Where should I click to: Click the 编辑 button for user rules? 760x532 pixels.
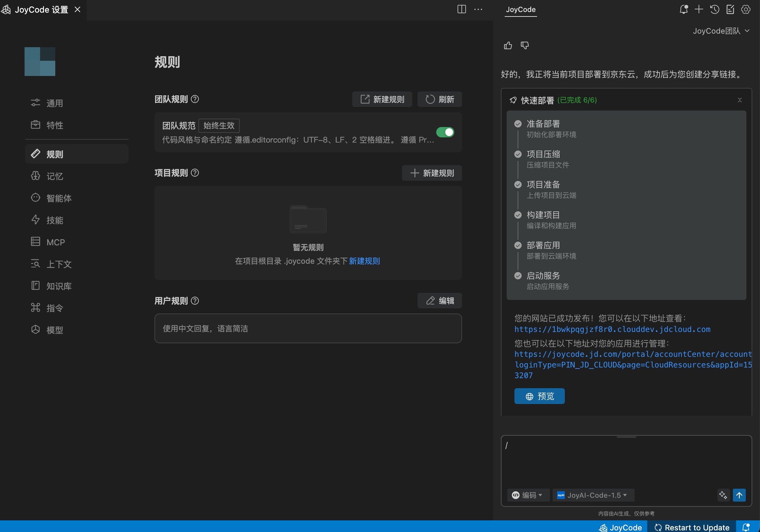point(439,301)
